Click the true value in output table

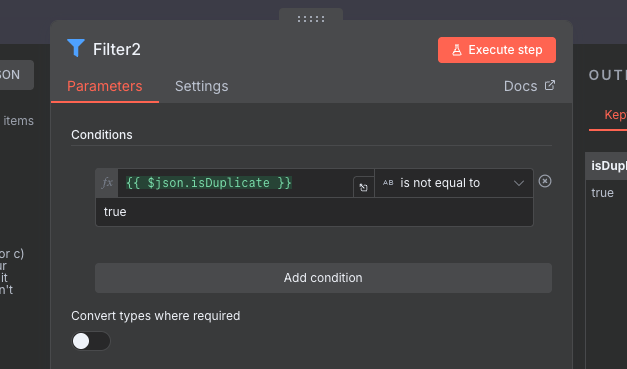(602, 193)
